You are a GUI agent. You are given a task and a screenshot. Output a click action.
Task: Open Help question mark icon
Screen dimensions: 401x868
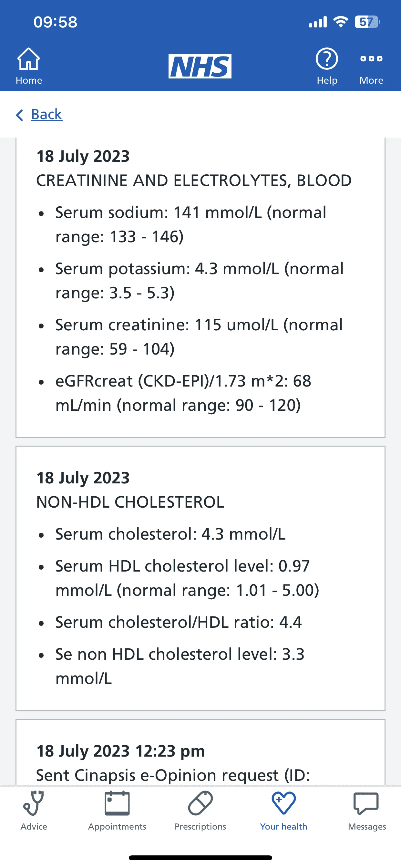pyautogui.click(x=326, y=59)
